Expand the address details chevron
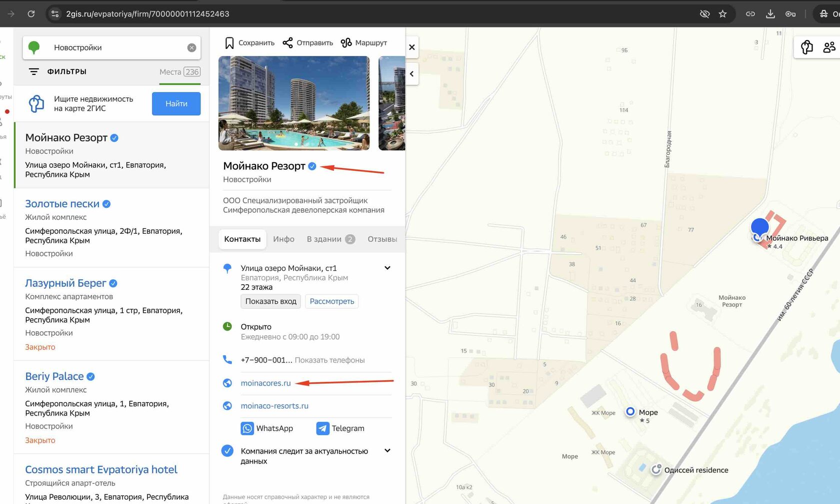Screen dimensions: 840x504 click(x=387, y=268)
